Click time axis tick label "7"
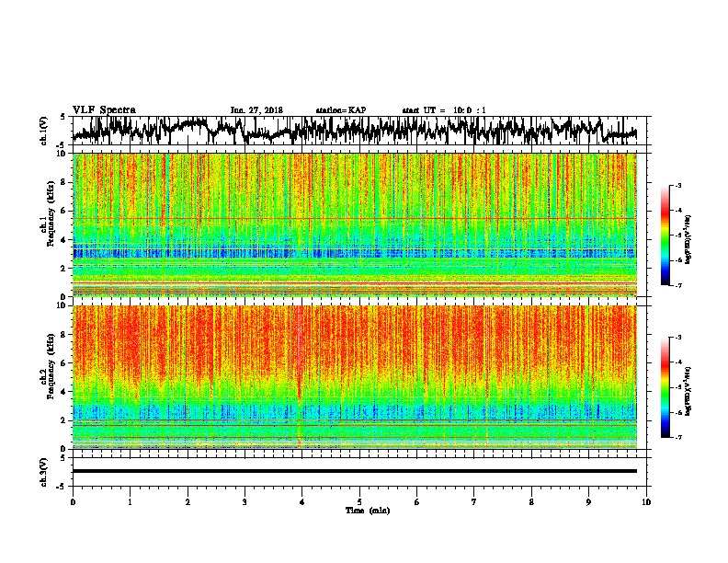The image size is (728, 563). coord(474,502)
